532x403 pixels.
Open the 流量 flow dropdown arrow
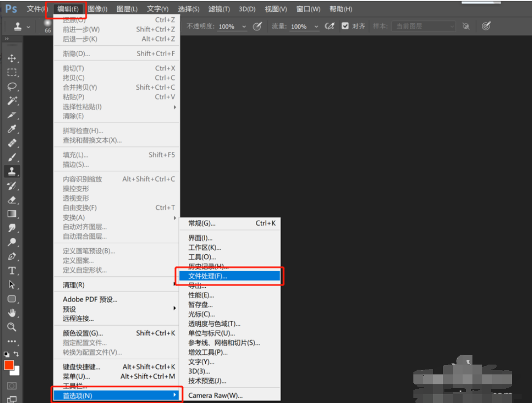coord(316,27)
